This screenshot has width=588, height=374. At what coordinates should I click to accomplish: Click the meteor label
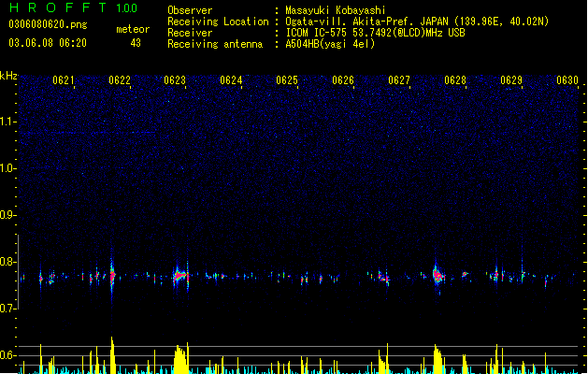tap(133, 29)
